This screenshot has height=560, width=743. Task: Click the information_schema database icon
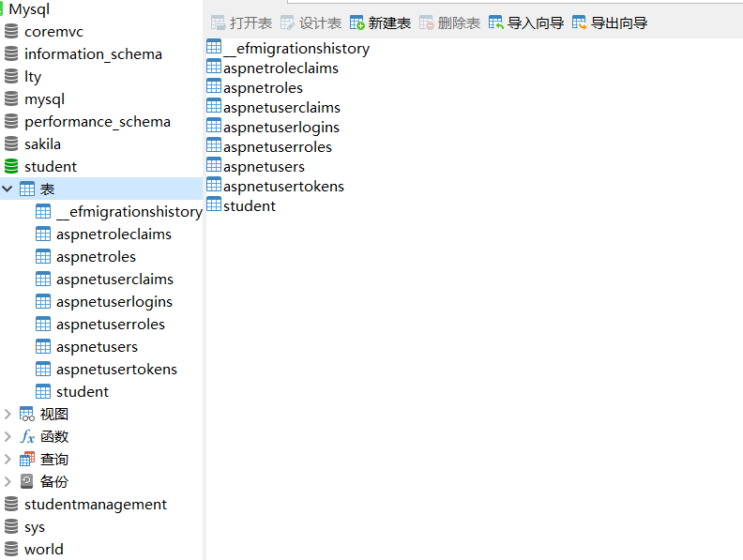point(11,54)
